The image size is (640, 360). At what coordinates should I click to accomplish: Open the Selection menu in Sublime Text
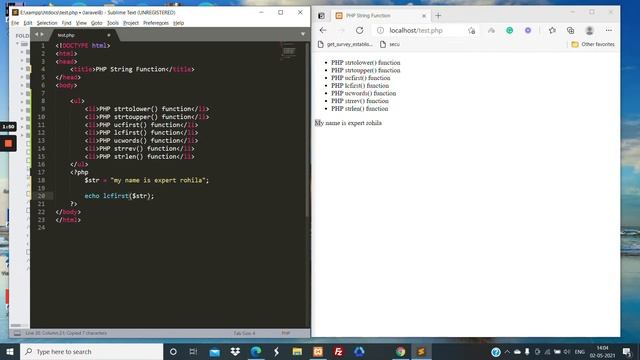[x=47, y=23]
